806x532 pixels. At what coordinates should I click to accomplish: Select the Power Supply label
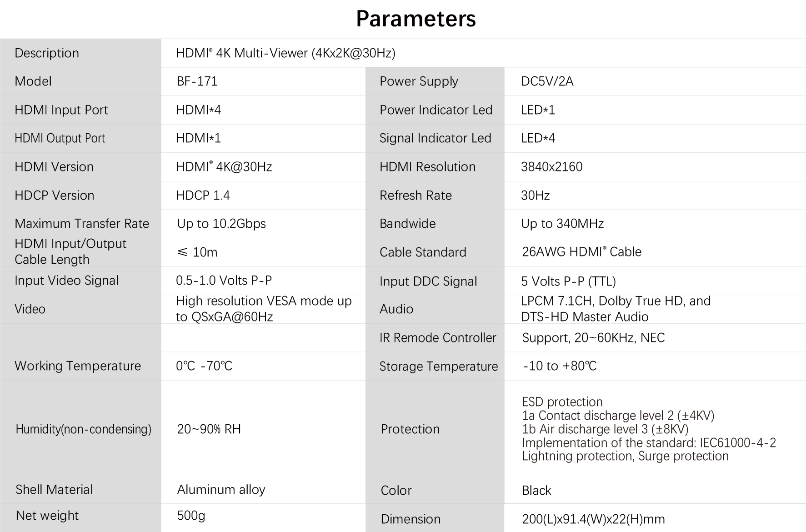tap(419, 81)
